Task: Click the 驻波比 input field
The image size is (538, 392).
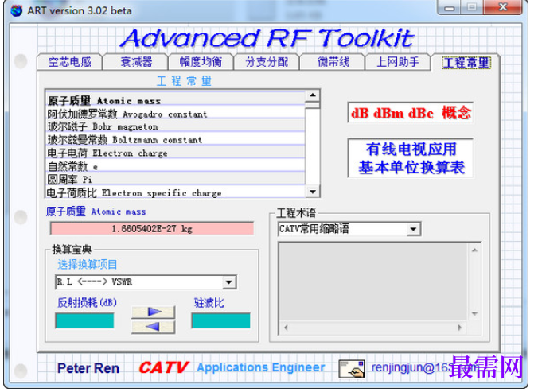Action: [221, 321]
